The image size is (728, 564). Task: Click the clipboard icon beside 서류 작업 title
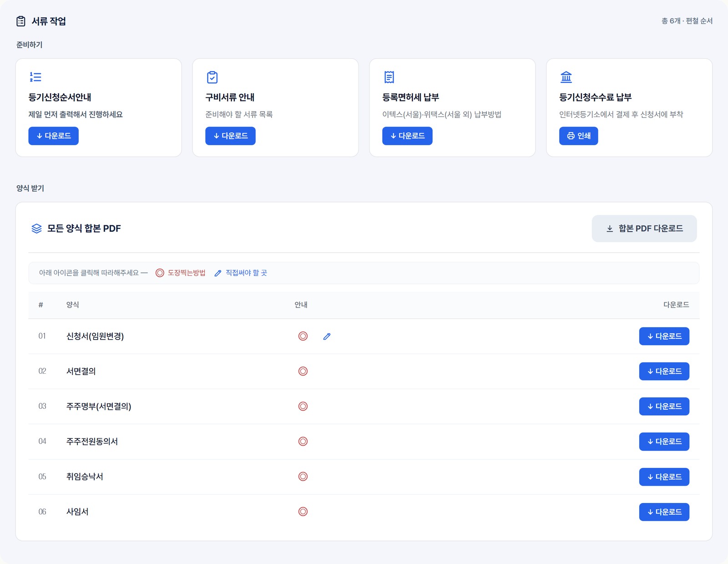pos(21,21)
